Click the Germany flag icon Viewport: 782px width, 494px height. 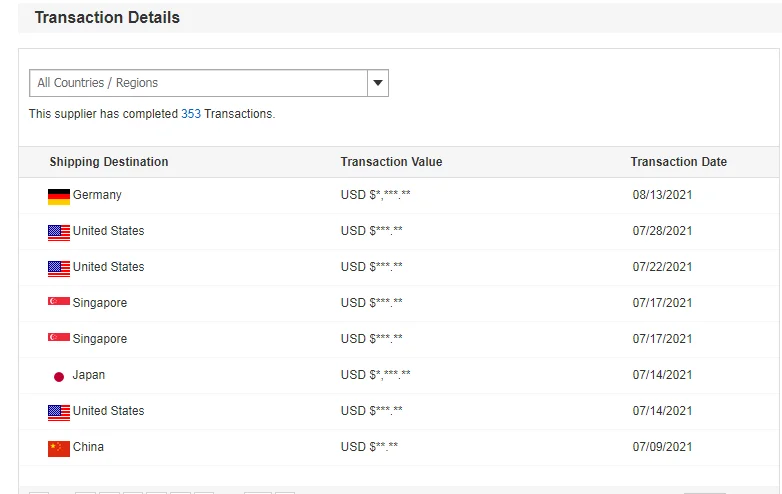[59, 196]
